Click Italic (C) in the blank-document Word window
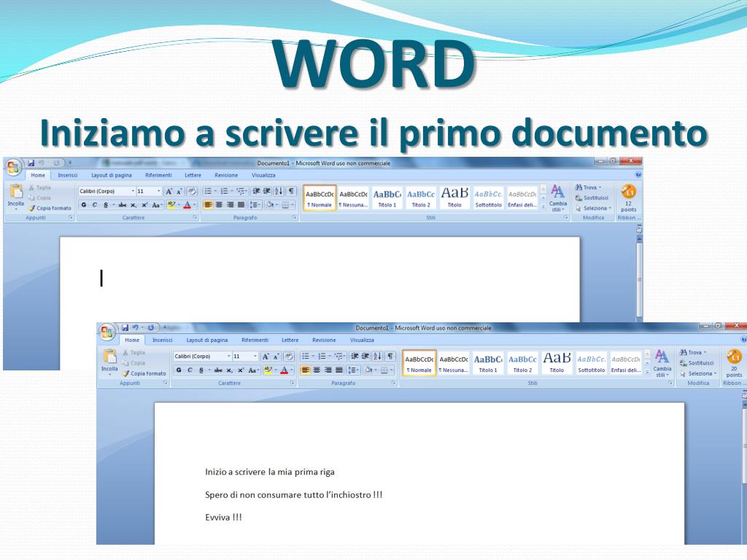The width and height of the screenshot is (747, 560). pyautogui.click(x=94, y=205)
